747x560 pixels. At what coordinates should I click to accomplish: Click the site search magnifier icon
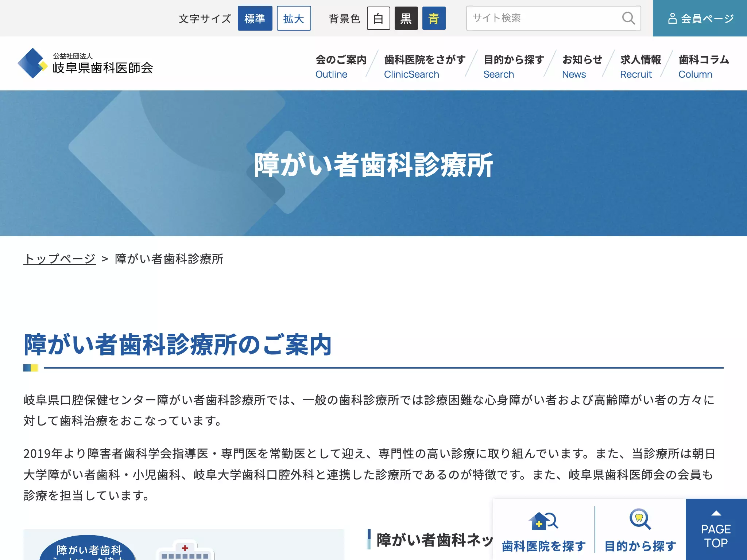point(628,18)
